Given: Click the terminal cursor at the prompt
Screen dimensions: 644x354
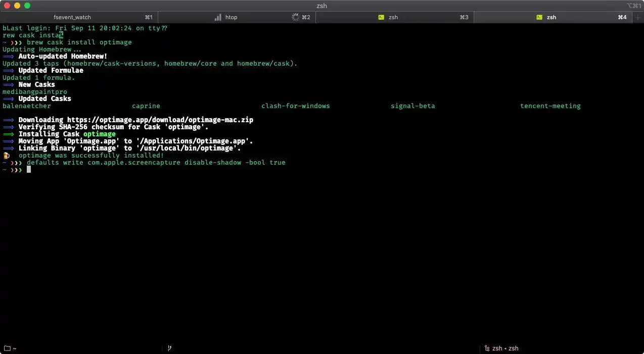Looking at the screenshot, I should click(x=29, y=170).
